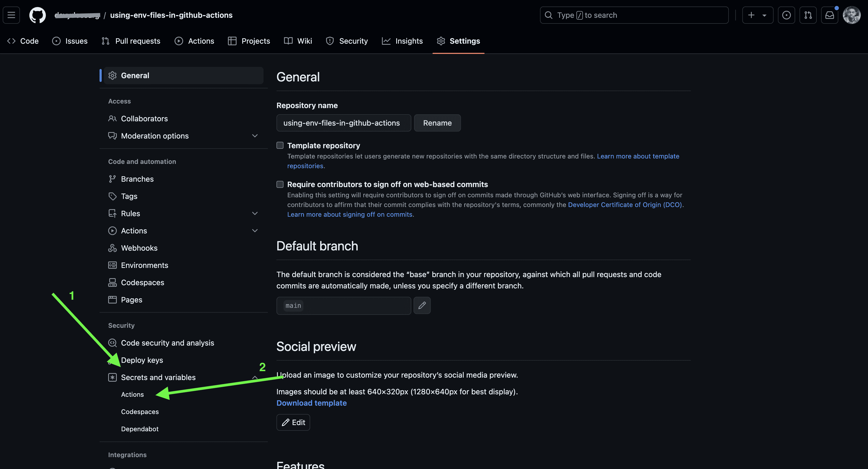Enable the Template repository checkbox
Screen dimensions: 868x469
coord(280,146)
